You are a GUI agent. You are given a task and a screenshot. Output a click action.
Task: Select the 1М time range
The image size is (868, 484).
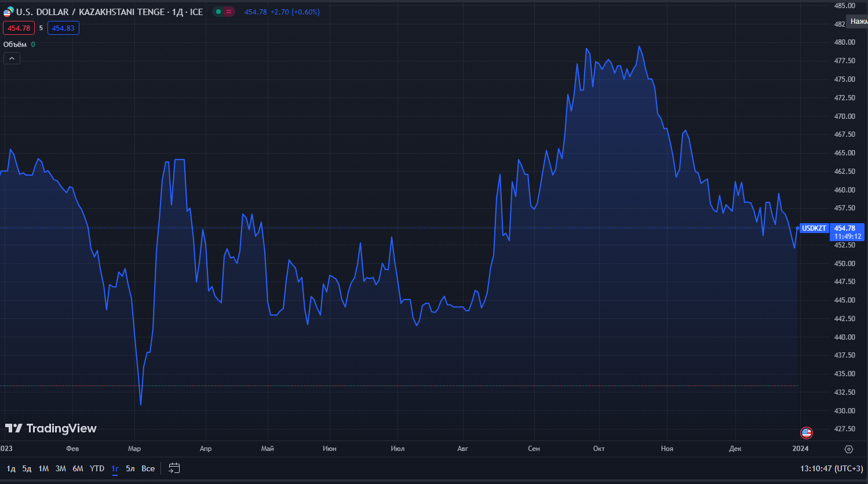coord(43,468)
